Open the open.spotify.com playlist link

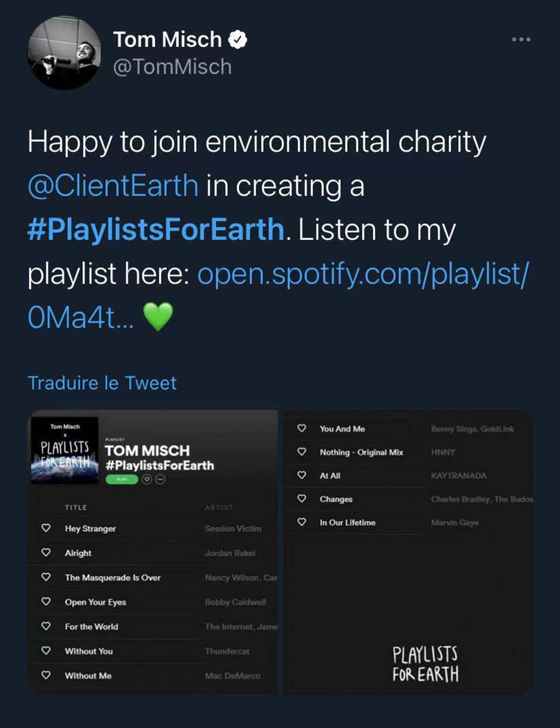point(362,274)
